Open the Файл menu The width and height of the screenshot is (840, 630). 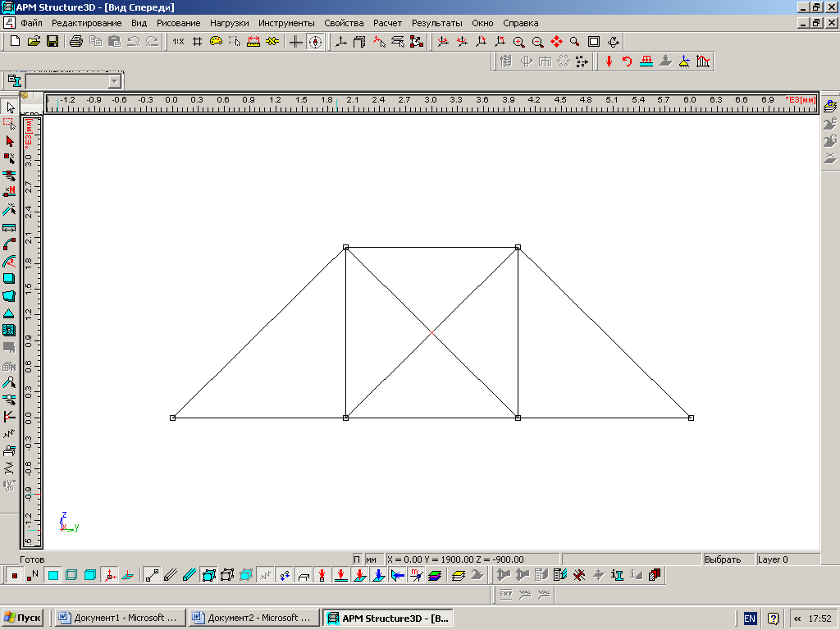(32, 23)
